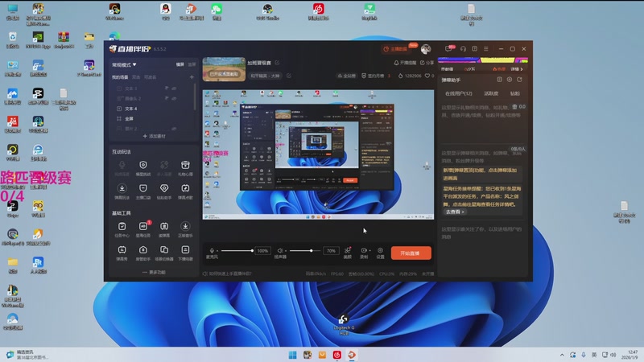Open the hamburger menu in title bar

pos(486,48)
